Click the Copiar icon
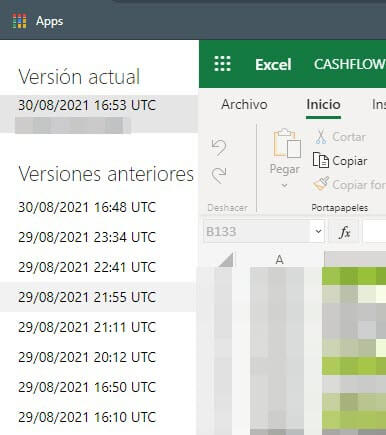Screen dimensions: 386x435 pos(321,160)
